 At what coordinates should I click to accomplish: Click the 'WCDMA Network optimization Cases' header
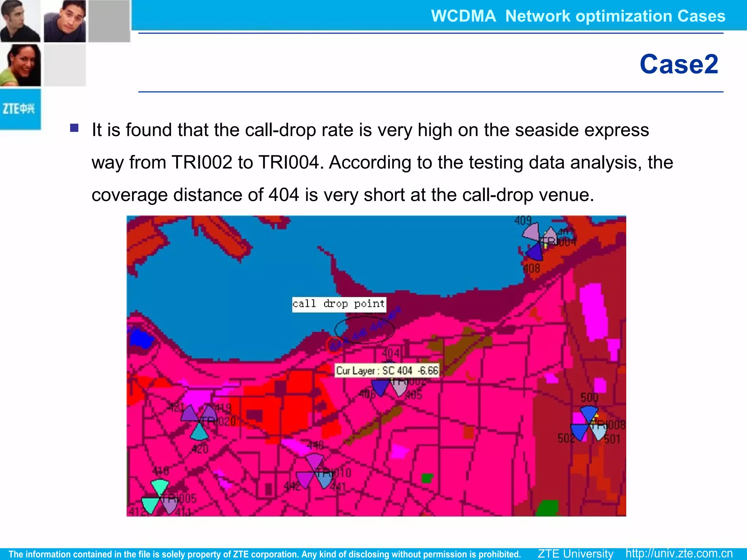pyautogui.click(x=578, y=16)
